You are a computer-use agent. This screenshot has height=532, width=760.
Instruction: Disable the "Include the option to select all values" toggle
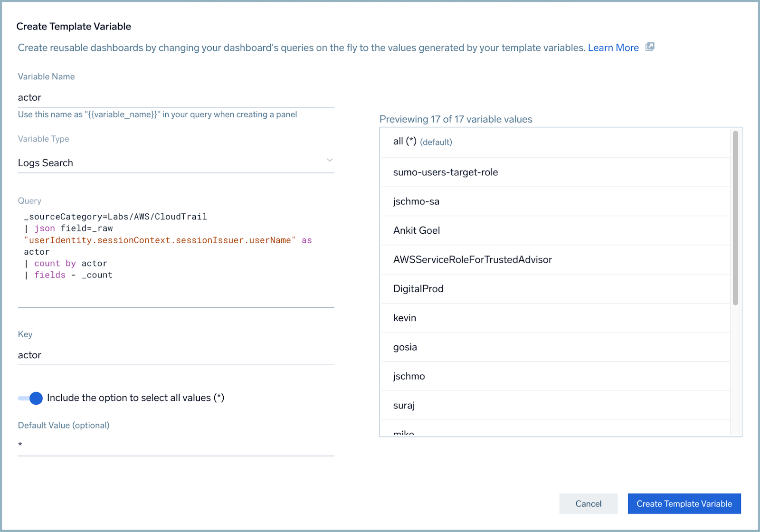click(30, 398)
